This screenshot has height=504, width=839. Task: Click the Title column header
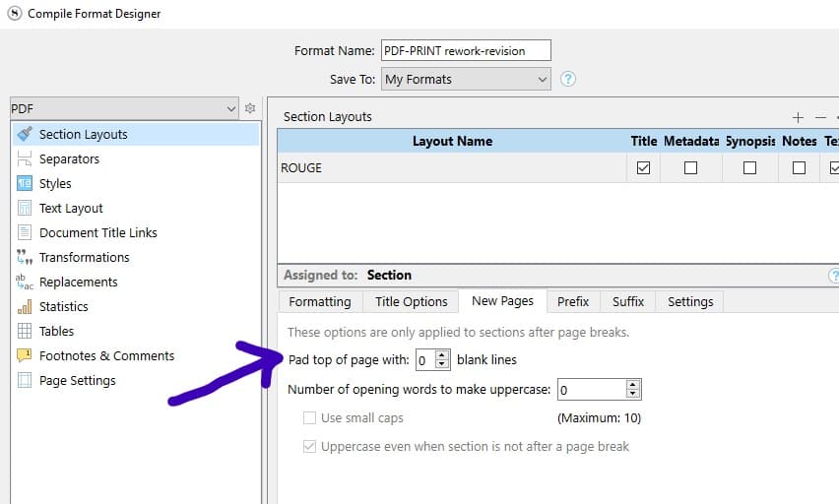[x=644, y=141]
